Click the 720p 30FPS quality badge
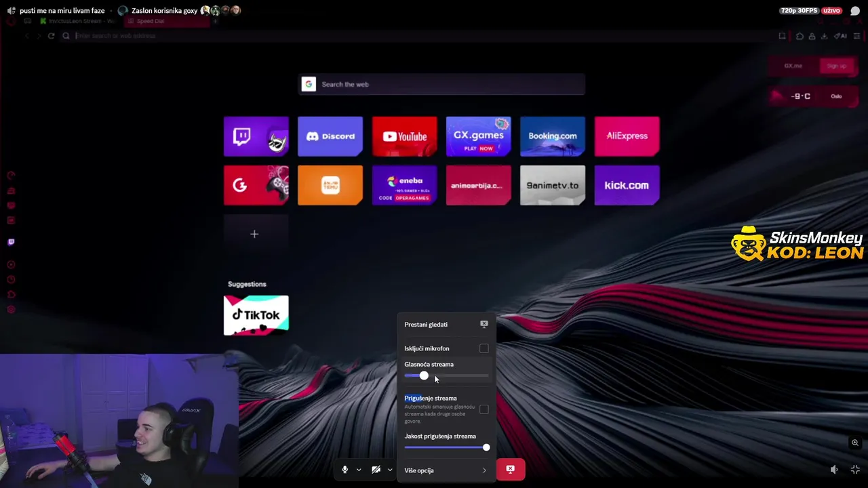The image size is (868, 488). coord(800,11)
